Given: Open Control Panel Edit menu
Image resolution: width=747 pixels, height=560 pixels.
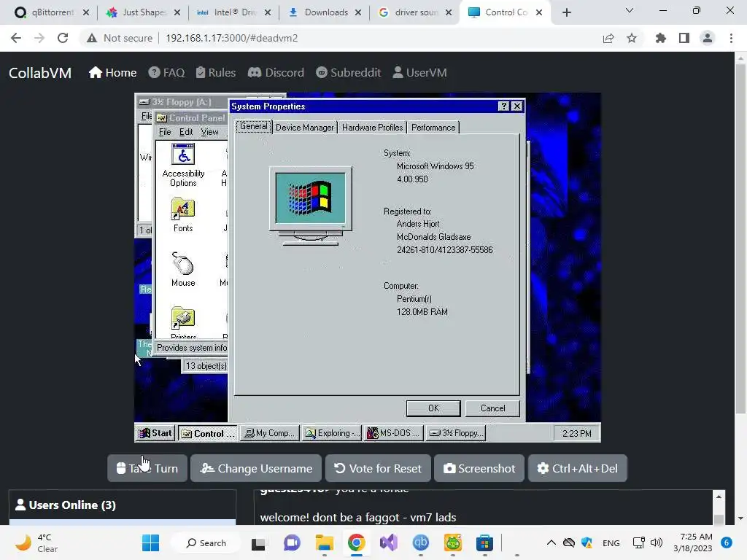Looking at the screenshot, I should (186, 132).
